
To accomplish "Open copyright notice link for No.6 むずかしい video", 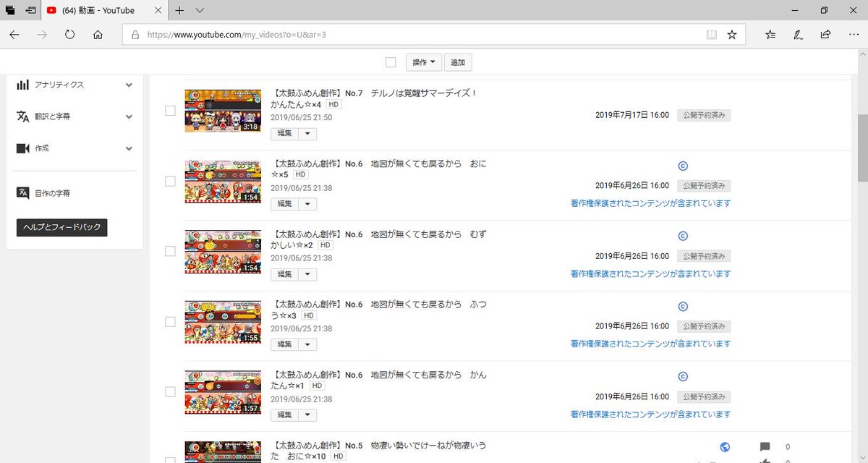I will [x=650, y=273].
